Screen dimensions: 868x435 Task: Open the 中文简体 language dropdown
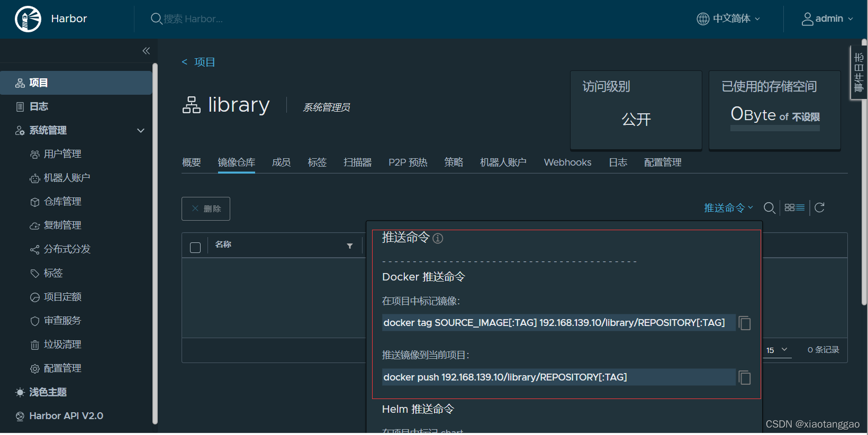(x=728, y=19)
